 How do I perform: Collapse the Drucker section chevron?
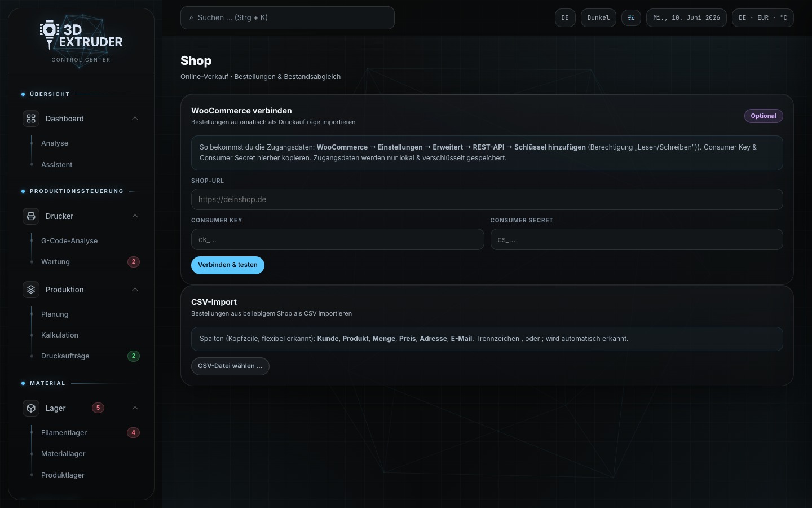[135, 216]
